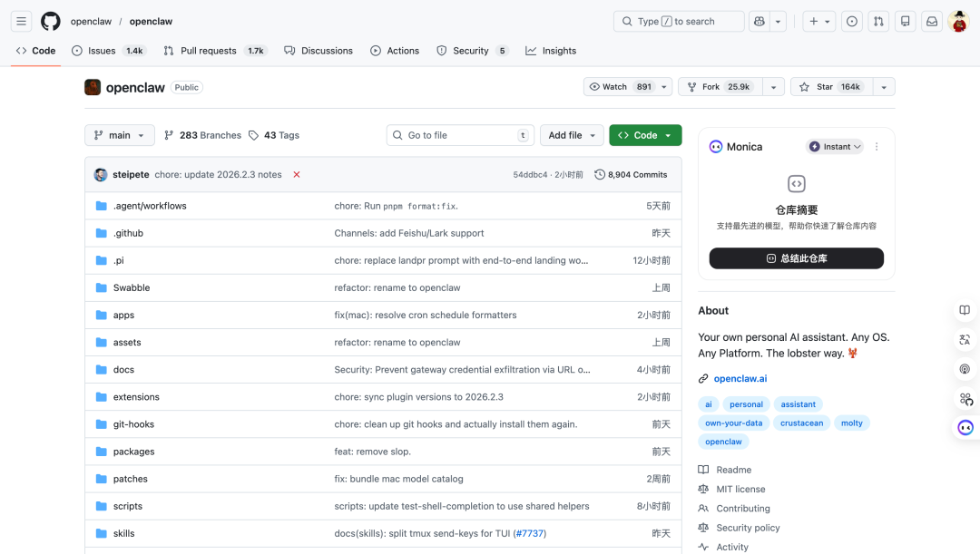The image size is (980, 554).
Task: Open the Discussions tab
Action: pos(318,51)
